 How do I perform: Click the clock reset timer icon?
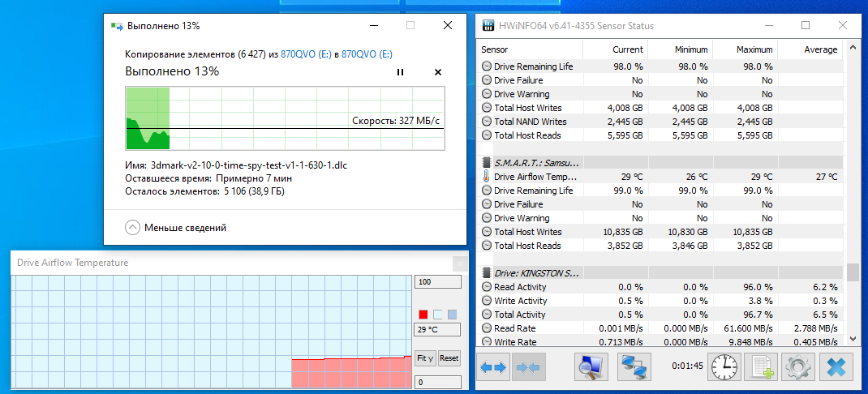pos(724,367)
